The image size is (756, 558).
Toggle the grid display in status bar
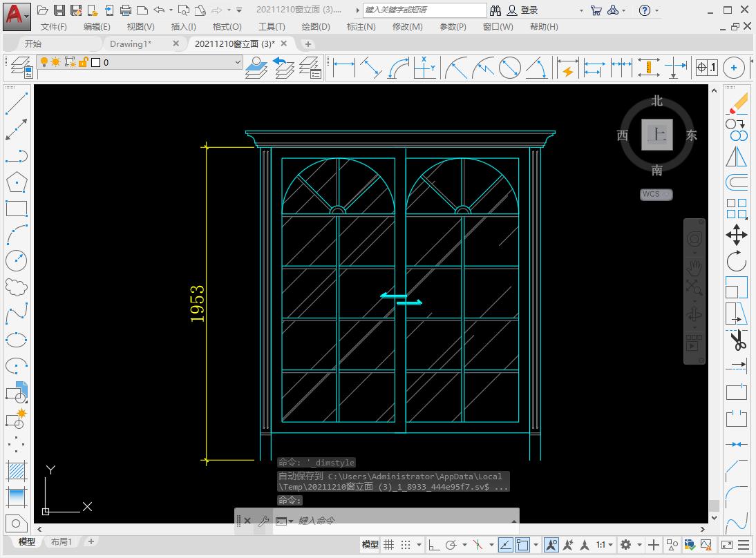[x=389, y=545]
